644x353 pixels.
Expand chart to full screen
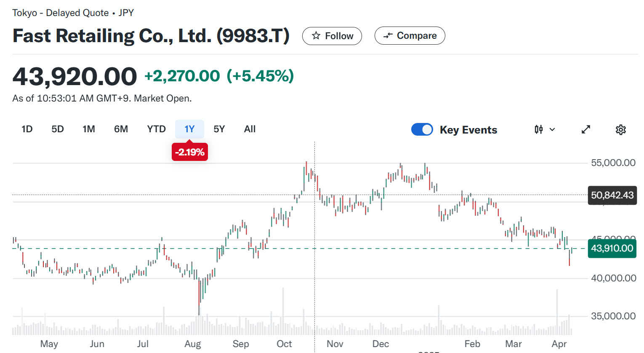tap(586, 129)
